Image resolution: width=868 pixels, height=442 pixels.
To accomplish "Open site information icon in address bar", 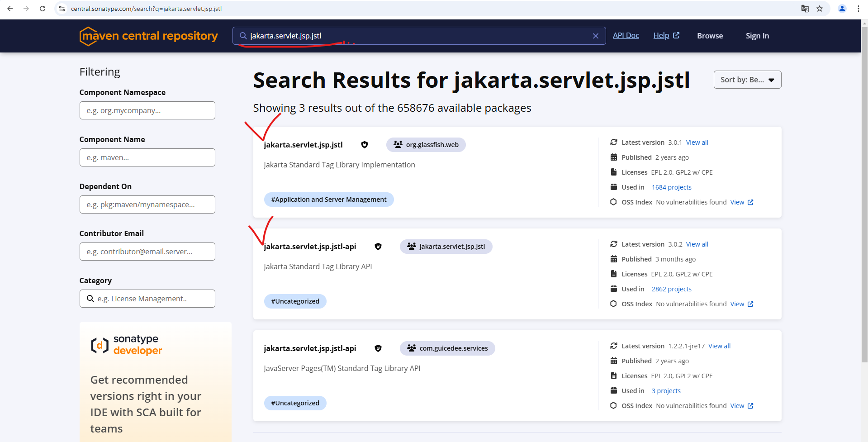I will coord(62,9).
